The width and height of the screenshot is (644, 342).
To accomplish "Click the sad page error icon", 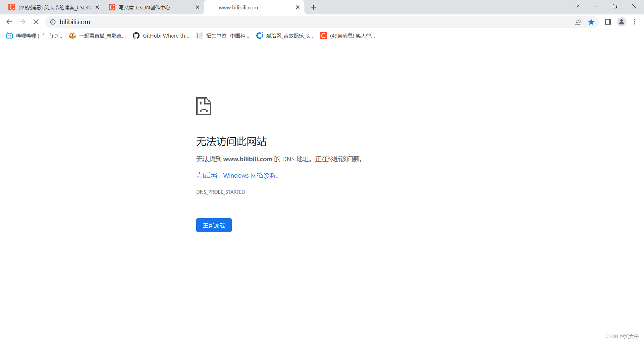I will (204, 106).
